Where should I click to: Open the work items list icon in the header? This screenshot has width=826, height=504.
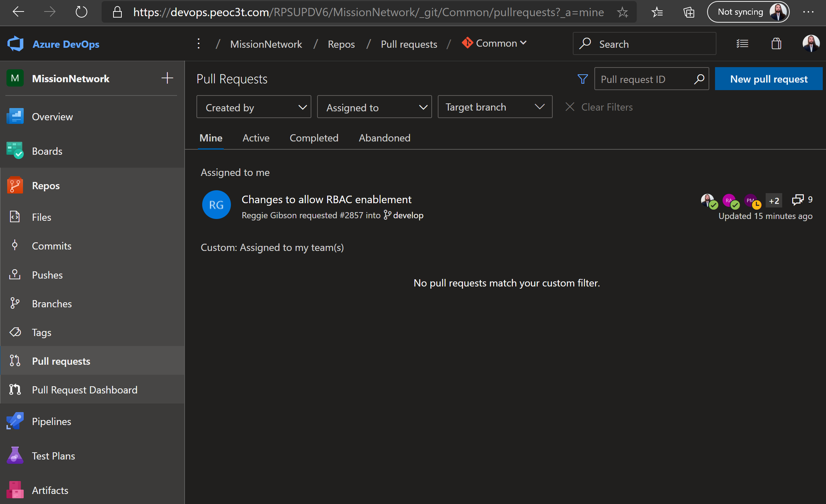point(742,44)
